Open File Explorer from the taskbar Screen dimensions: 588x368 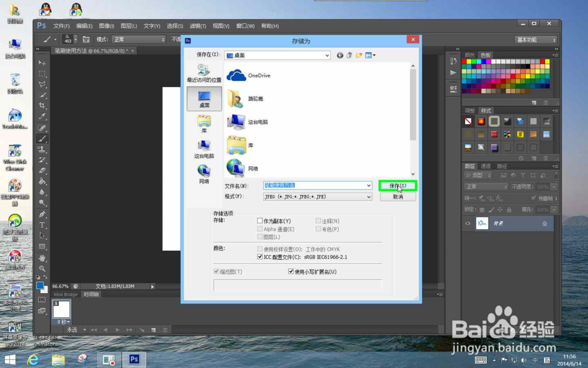[x=58, y=360]
